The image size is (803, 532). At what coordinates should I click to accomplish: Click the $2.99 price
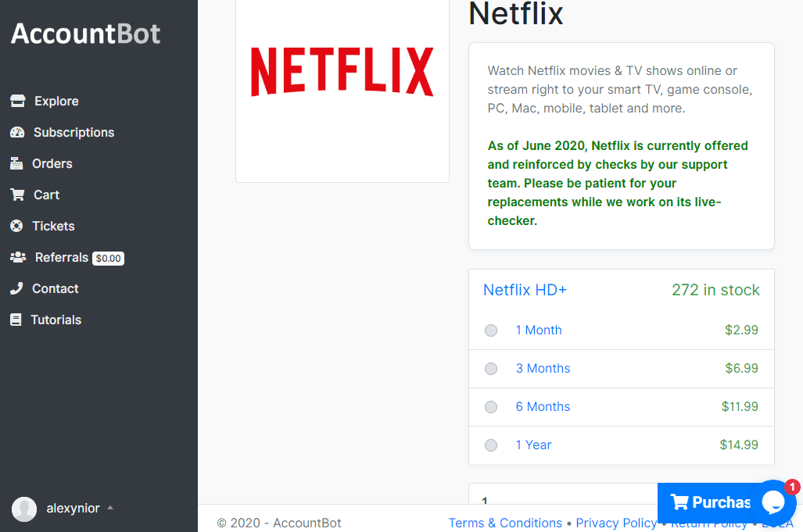pos(741,330)
